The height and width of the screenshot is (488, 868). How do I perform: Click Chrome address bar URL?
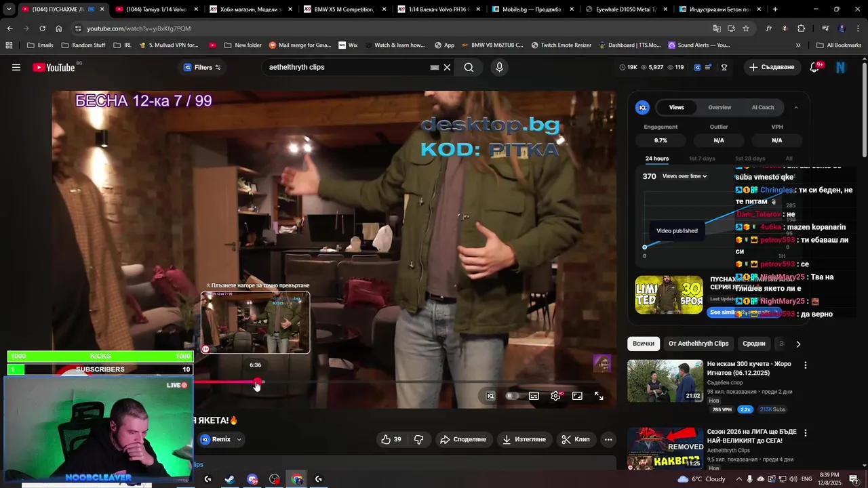click(x=138, y=28)
